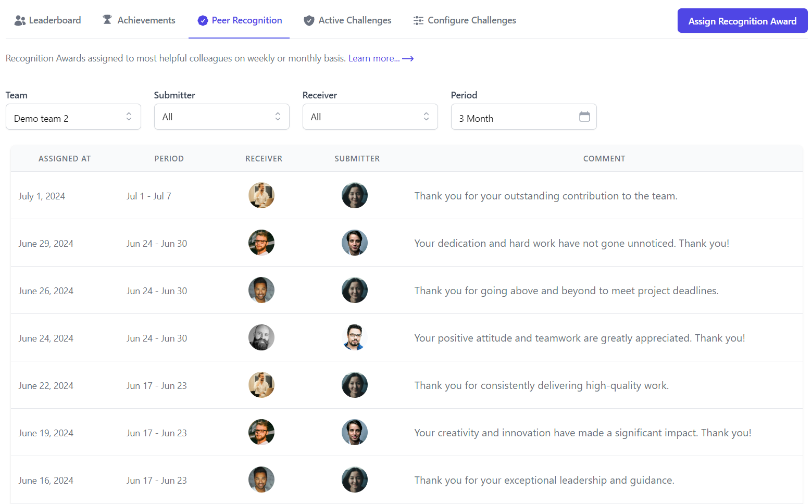The height and width of the screenshot is (504, 812).
Task: Go to the Active Challenges tab
Action: point(347,20)
